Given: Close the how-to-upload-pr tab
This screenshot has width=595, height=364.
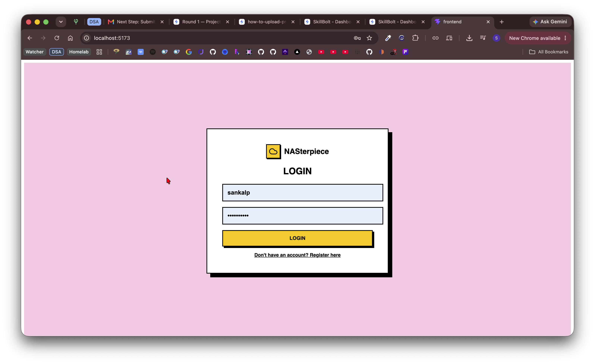Looking at the screenshot, I should click(293, 22).
